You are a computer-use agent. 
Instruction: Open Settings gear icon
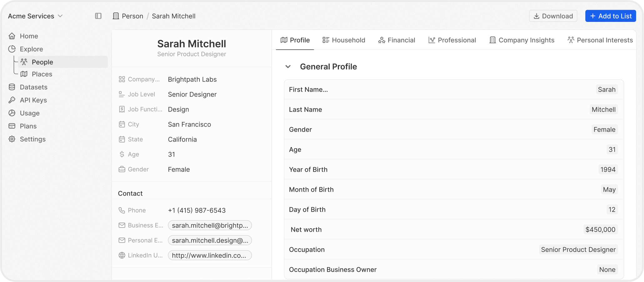coord(12,139)
